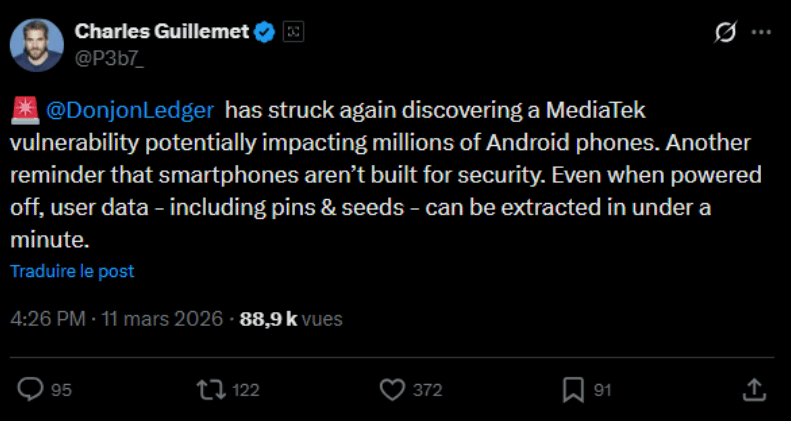791x421 pixels.
Task: Click the repost arrows icon
Action: click(x=211, y=389)
